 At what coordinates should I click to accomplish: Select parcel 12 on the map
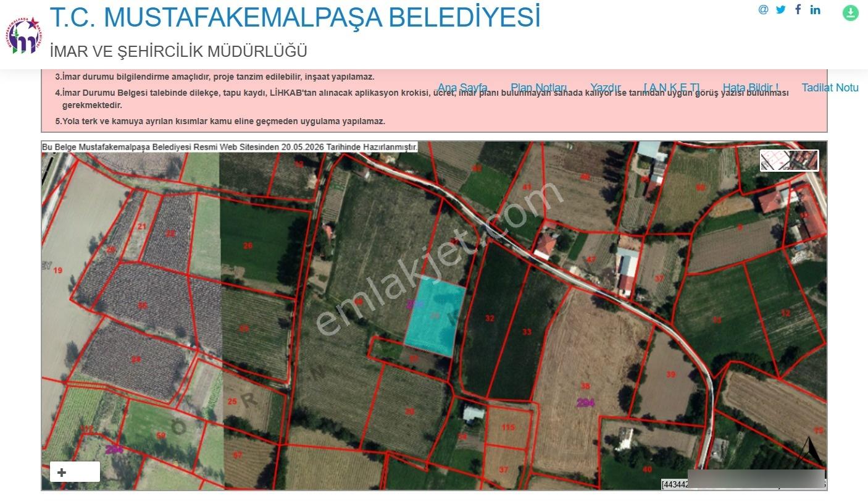(x=785, y=314)
